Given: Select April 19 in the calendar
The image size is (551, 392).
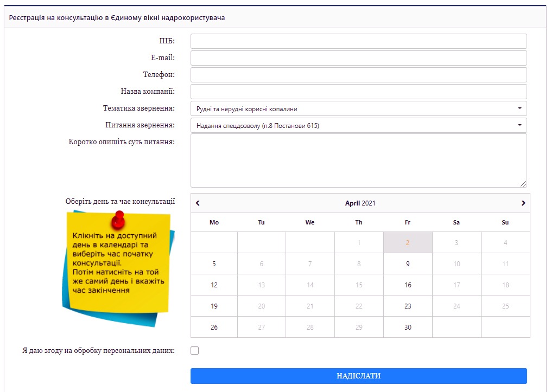Looking at the screenshot, I should [214, 306].
